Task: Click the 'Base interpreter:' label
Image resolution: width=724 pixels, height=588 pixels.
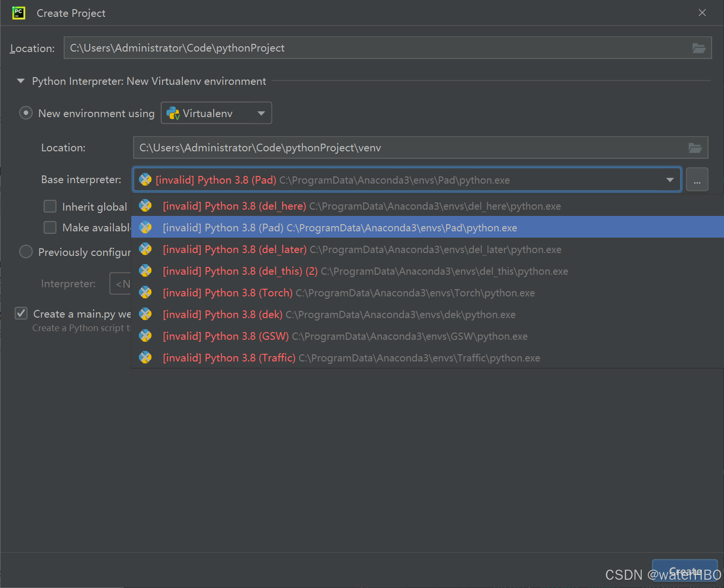Action: click(81, 179)
